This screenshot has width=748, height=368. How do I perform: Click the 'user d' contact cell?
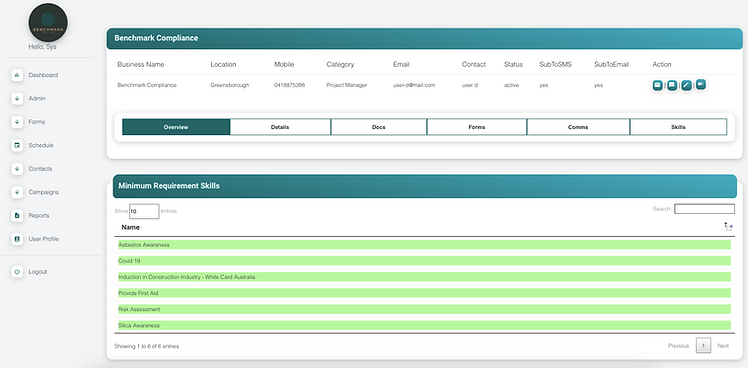click(x=470, y=85)
